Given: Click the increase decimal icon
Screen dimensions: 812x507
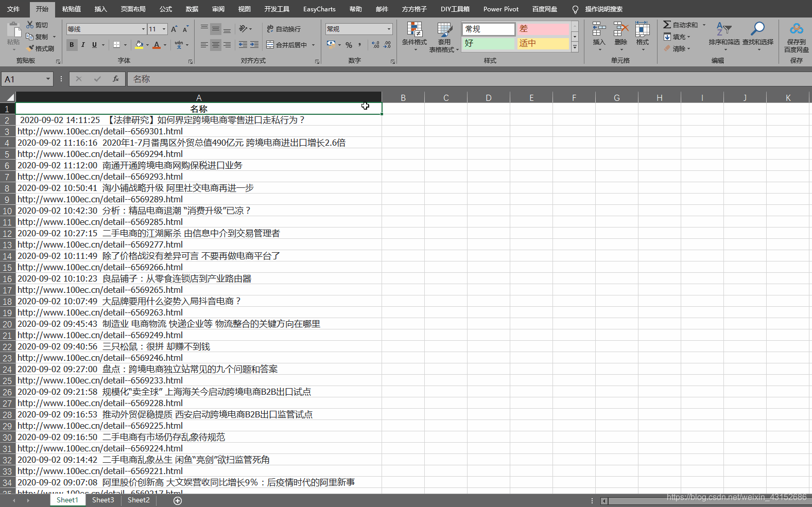Looking at the screenshot, I should click(375, 45).
